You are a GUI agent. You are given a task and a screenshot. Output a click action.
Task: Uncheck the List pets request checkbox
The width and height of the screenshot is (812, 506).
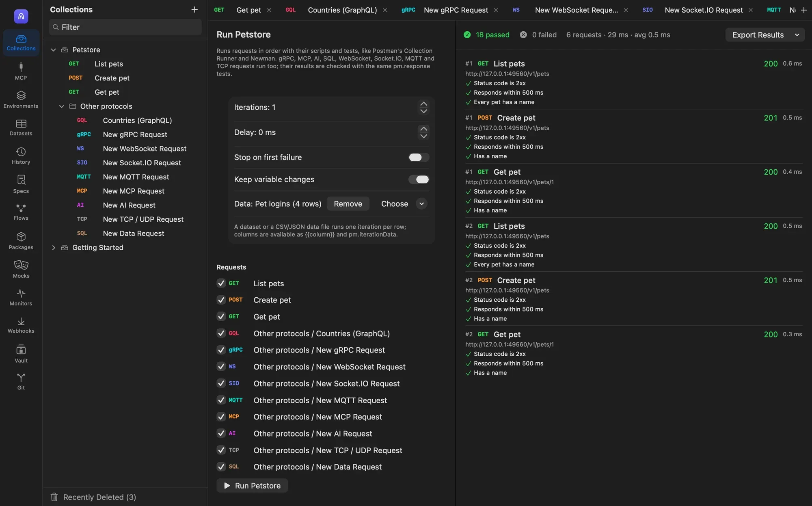(x=221, y=283)
